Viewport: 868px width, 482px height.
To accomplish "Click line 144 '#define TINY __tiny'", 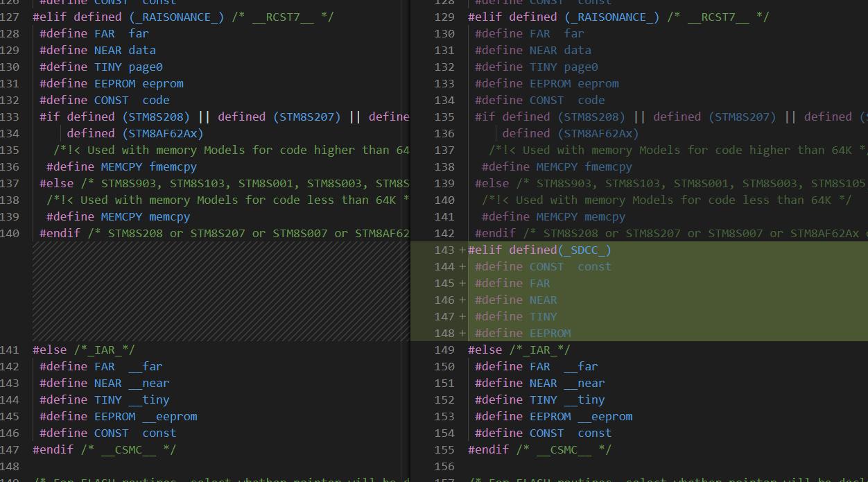I will click(x=105, y=399).
